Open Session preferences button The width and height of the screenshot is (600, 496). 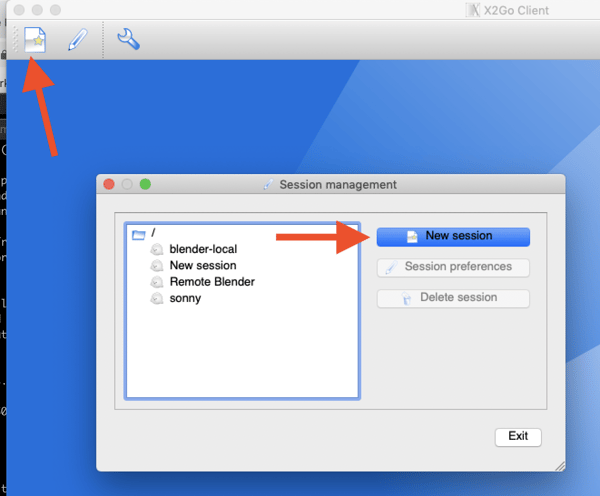[453, 267]
